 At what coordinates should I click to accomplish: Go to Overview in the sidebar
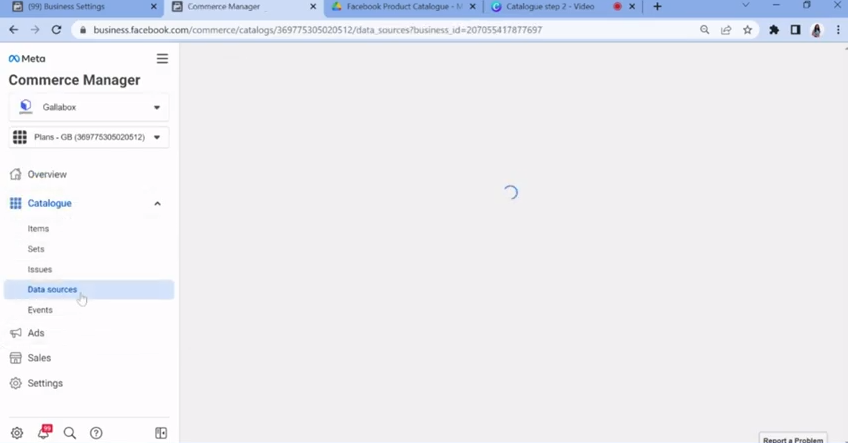pyautogui.click(x=47, y=174)
